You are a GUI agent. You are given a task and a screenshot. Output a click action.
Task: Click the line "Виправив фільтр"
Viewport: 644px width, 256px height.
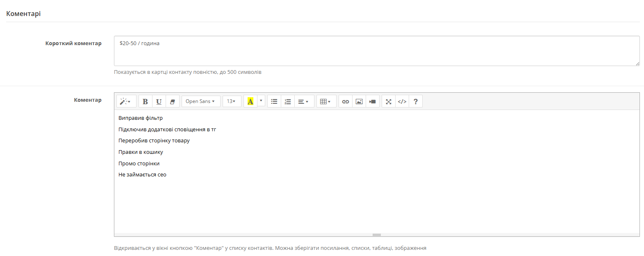pos(141,118)
